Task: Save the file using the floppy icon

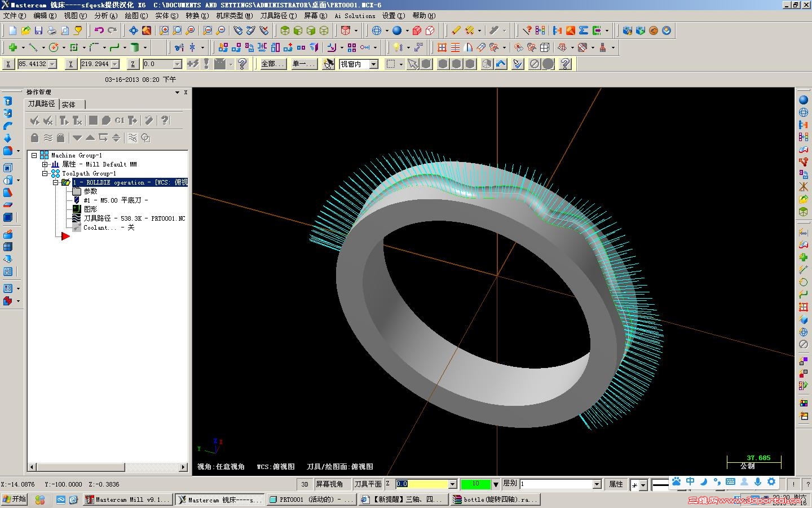Action: [x=38, y=30]
